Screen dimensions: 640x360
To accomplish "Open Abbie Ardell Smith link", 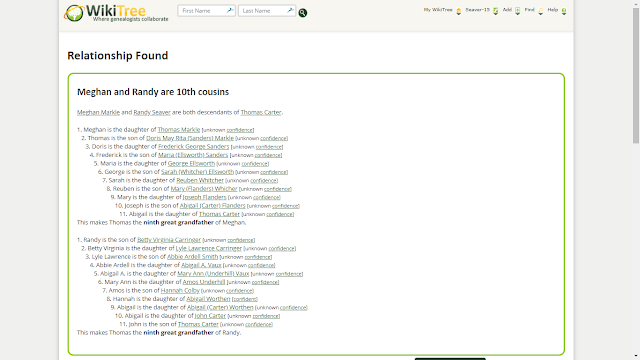I will pos(193,257).
